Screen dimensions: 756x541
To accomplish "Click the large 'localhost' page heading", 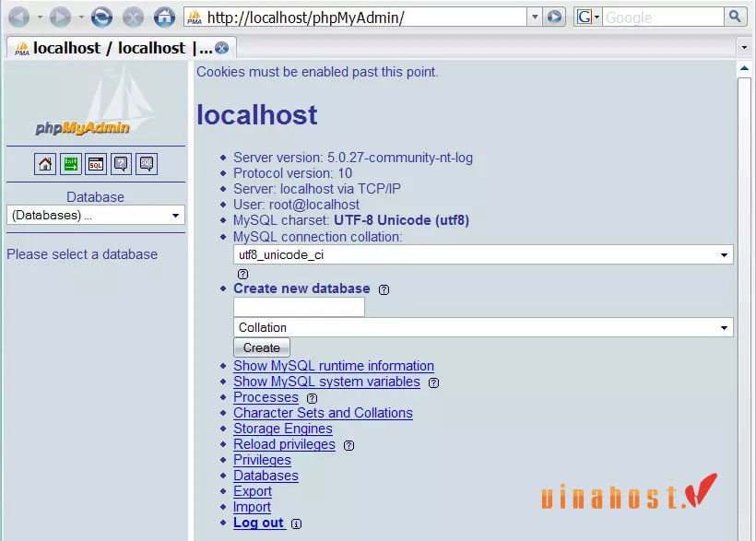I will [x=257, y=115].
